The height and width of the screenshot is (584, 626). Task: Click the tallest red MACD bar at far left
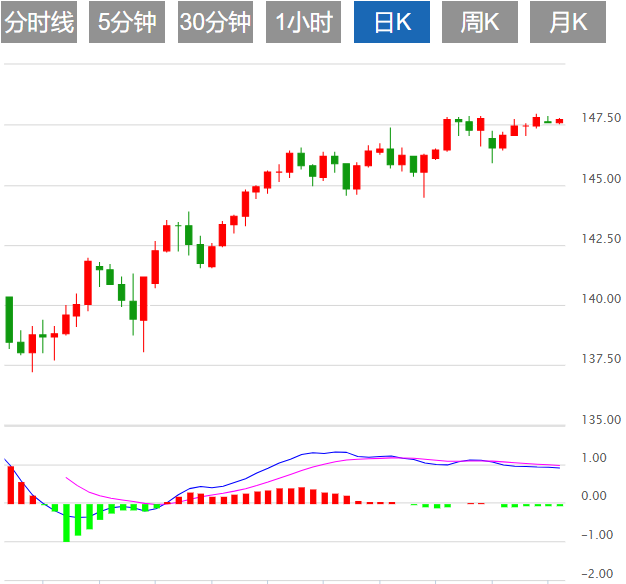pos(10,484)
